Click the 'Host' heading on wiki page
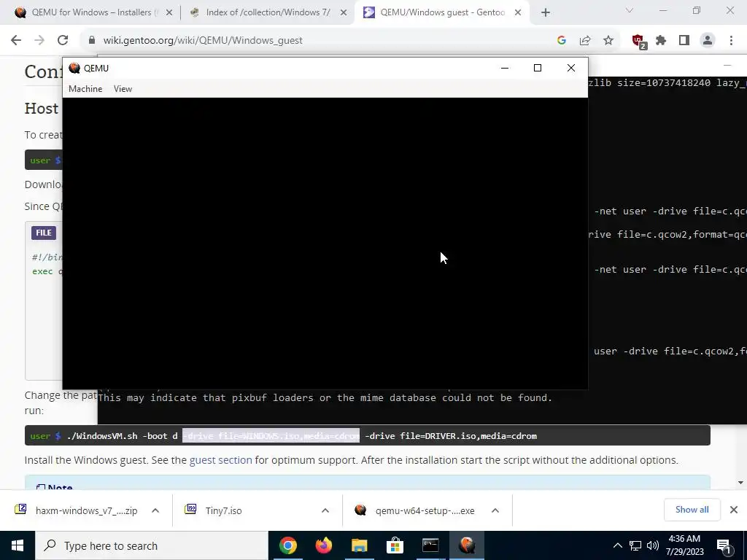The width and height of the screenshot is (747, 560). (x=42, y=108)
